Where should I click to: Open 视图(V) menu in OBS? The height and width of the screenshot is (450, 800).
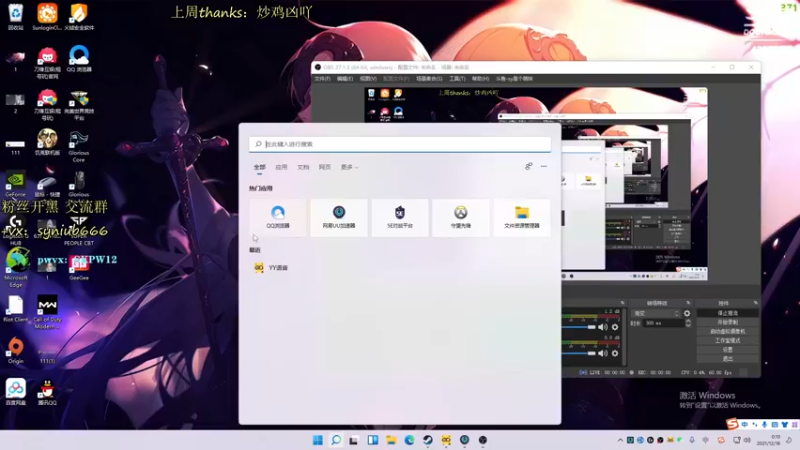pyautogui.click(x=368, y=79)
